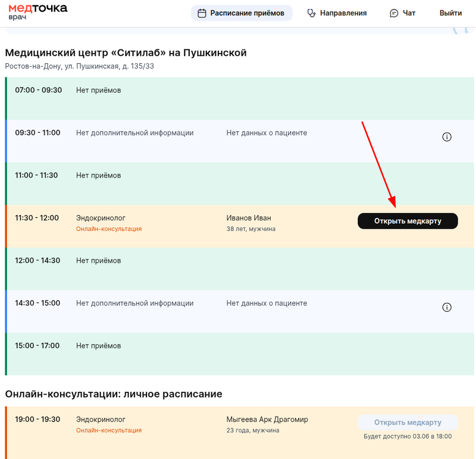This screenshot has width=476, height=459.
Task: Open the Расписание приёмов tab
Action: tap(242, 13)
